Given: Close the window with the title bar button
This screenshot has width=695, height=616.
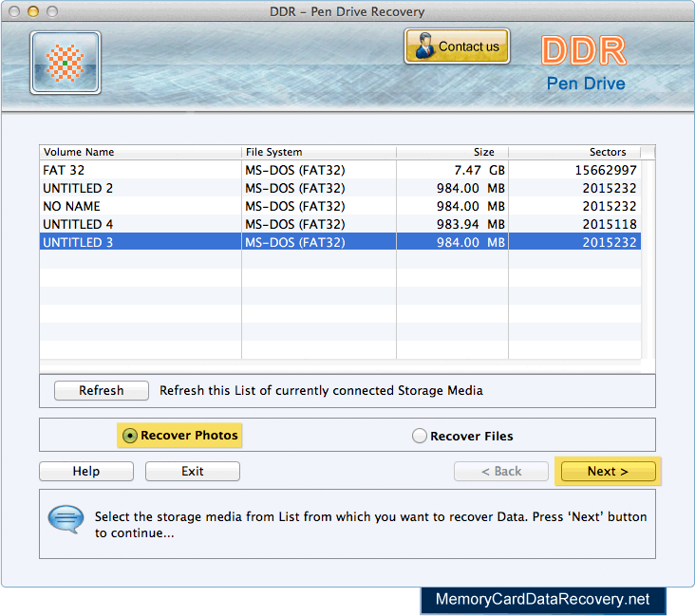Looking at the screenshot, I should (14, 11).
